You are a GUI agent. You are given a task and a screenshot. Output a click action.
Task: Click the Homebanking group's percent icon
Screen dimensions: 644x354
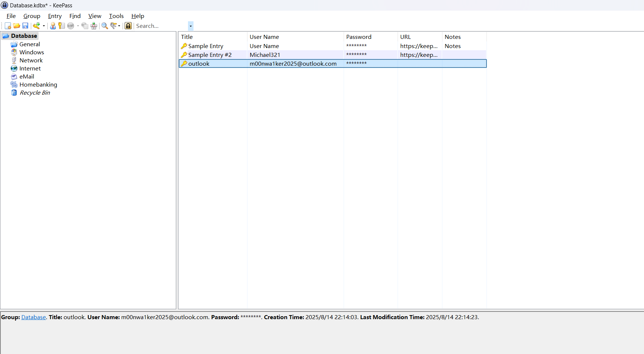(x=14, y=84)
